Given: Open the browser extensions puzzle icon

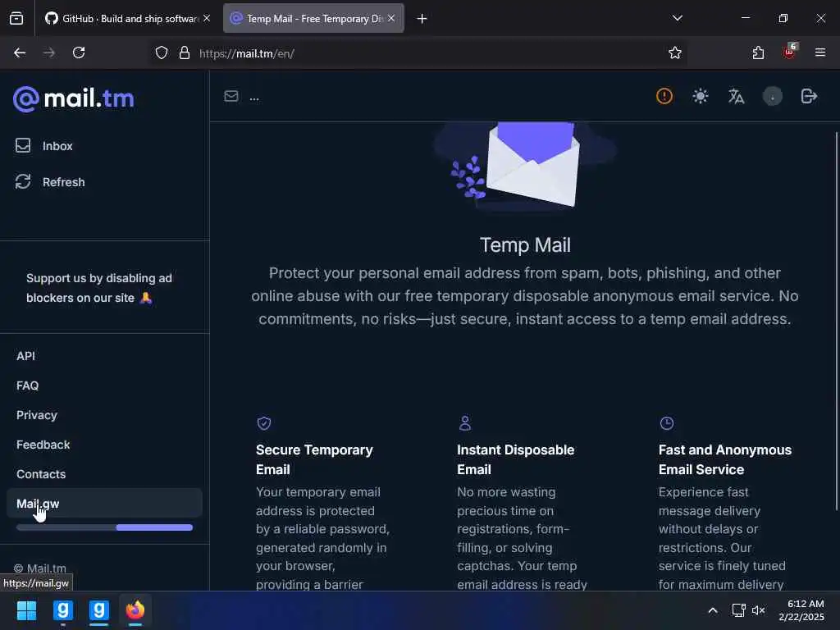Looking at the screenshot, I should (758, 53).
